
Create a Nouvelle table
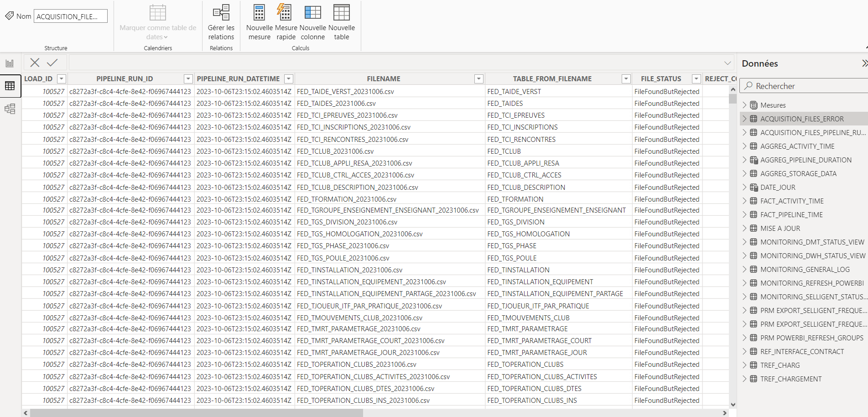pos(341,13)
